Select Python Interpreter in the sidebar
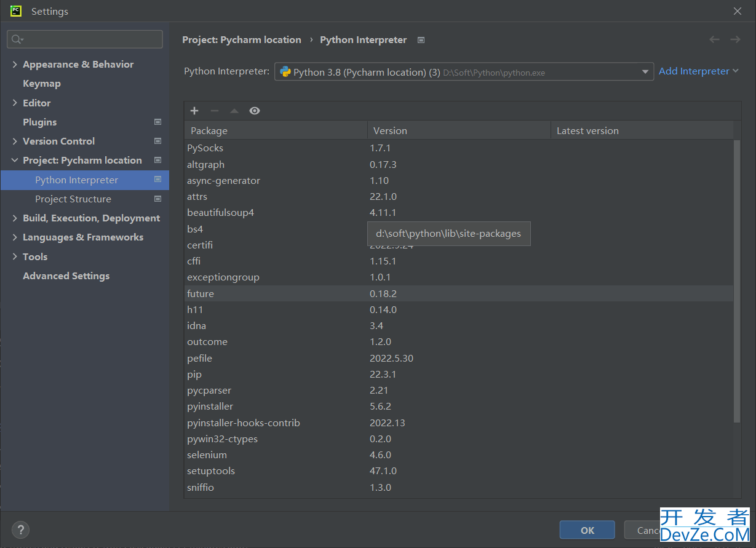The height and width of the screenshot is (548, 756). (85, 180)
